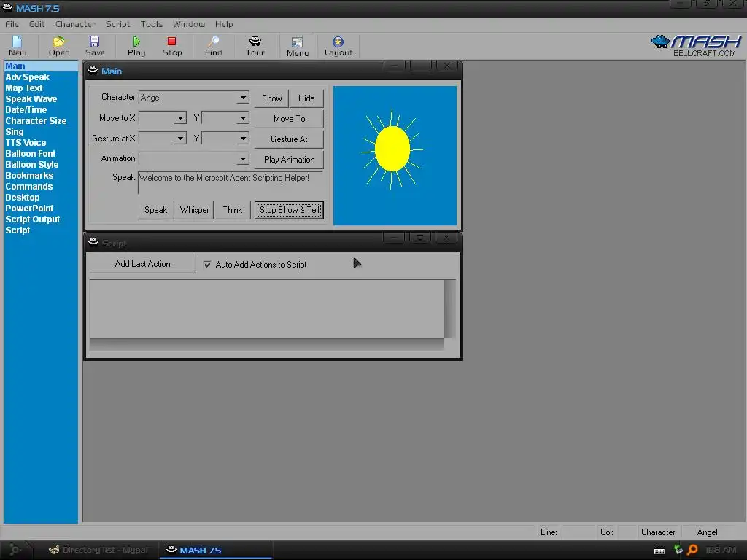
Task: Expand the Character dropdown
Action: [243, 98]
